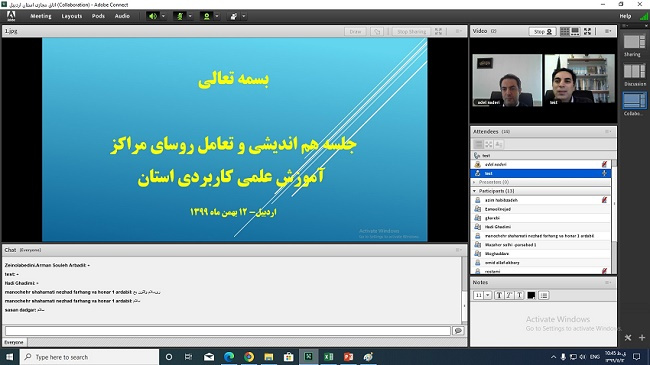Open the Help menu

point(625,16)
